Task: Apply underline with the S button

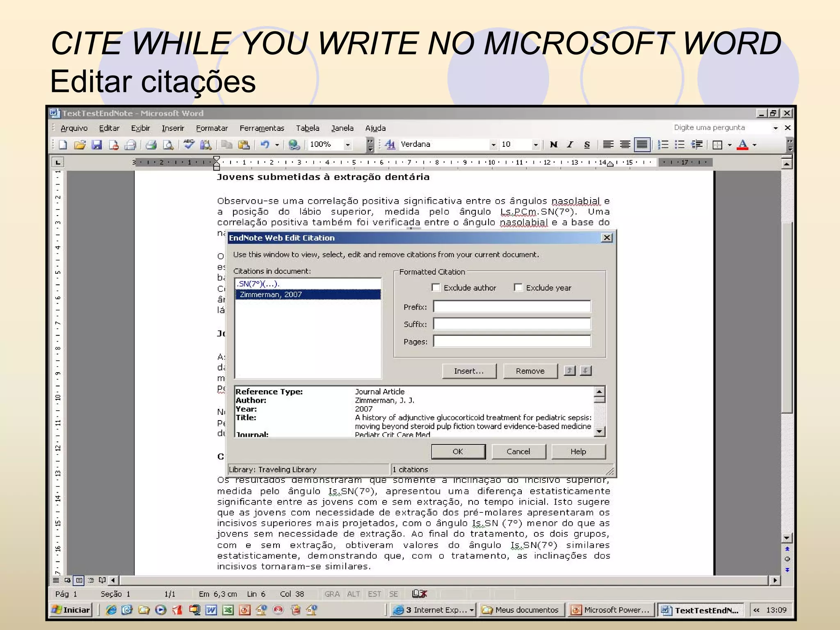Action: [587, 145]
